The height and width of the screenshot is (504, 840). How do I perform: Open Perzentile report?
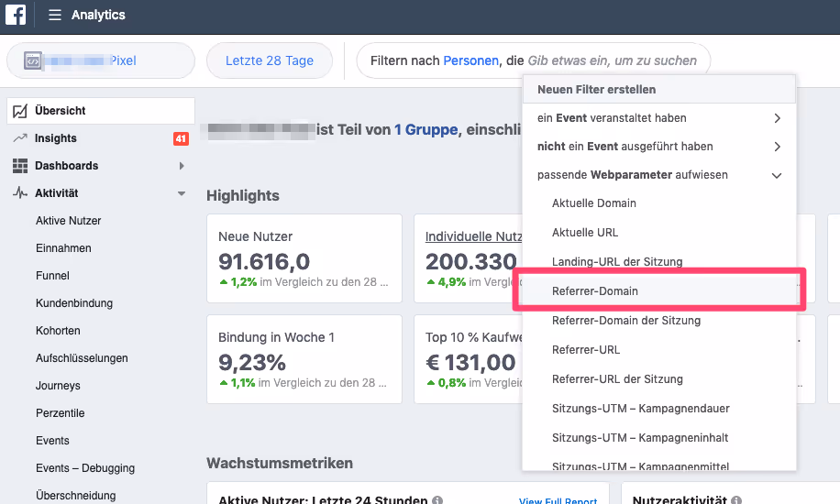(x=60, y=413)
